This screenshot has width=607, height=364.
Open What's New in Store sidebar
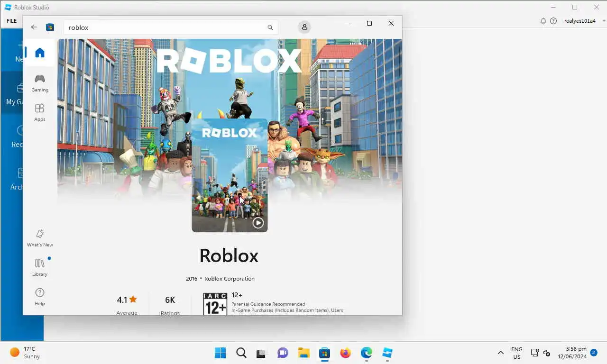40,238
